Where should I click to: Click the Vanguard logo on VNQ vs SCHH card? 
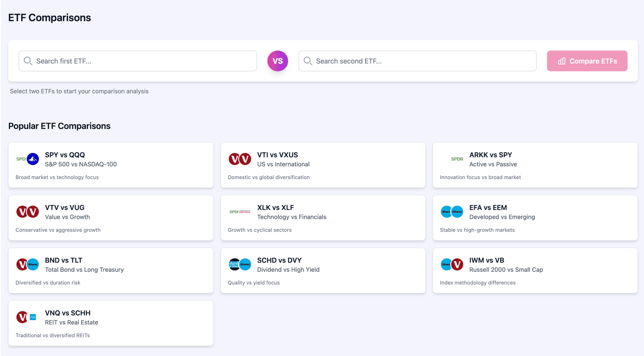point(22,317)
